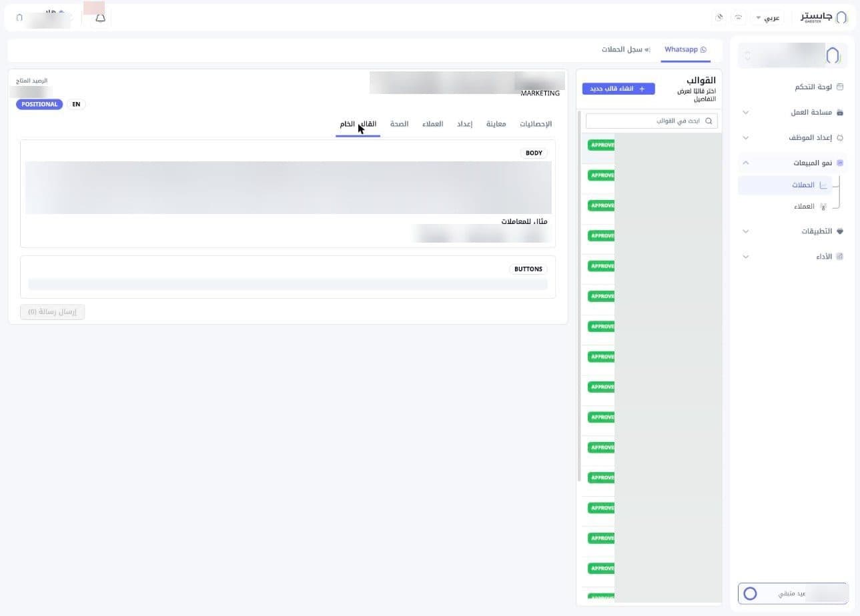
Task: Open the معاينة tab
Action: (496, 124)
